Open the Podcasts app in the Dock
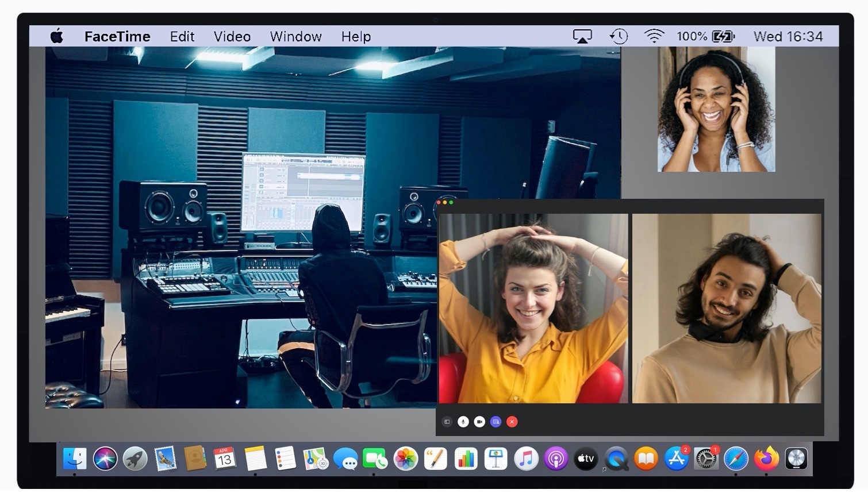This screenshot has height=501, width=868. (x=556, y=459)
